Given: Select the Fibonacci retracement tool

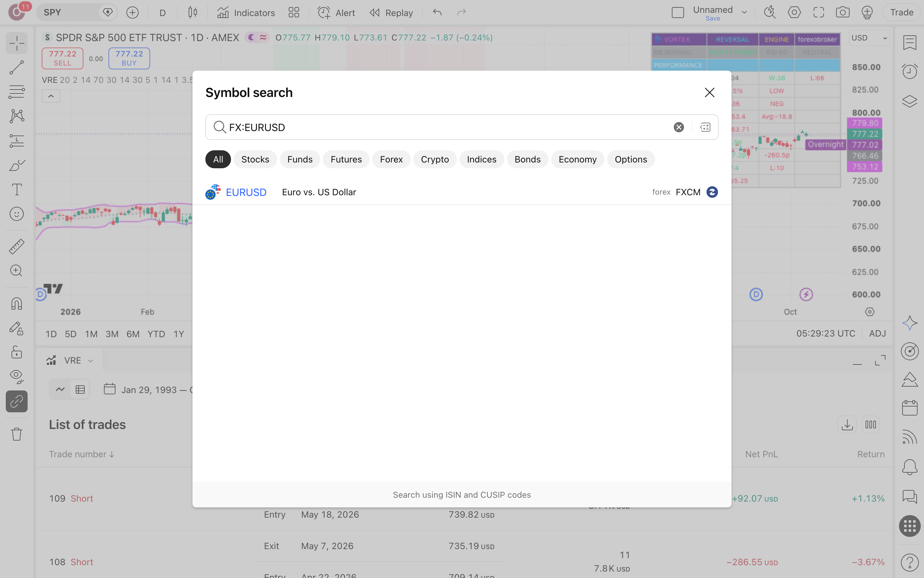Looking at the screenshot, I should (x=16, y=92).
